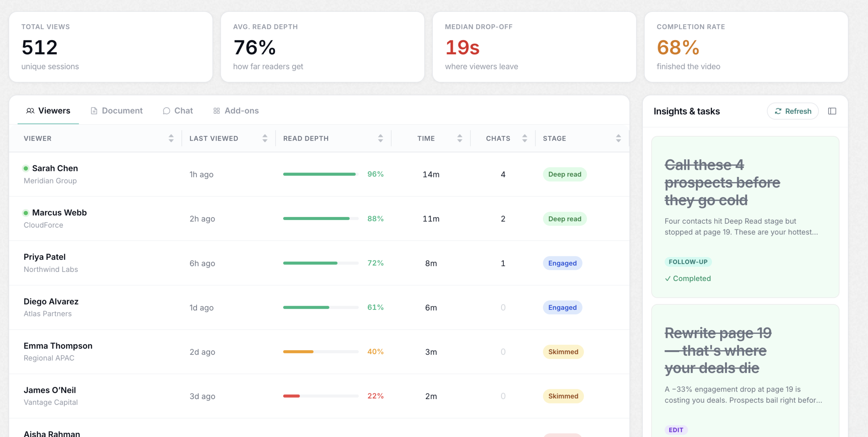This screenshot has width=868, height=437.
Task: Switch to the Document tab
Action: click(x=117, y=111)
